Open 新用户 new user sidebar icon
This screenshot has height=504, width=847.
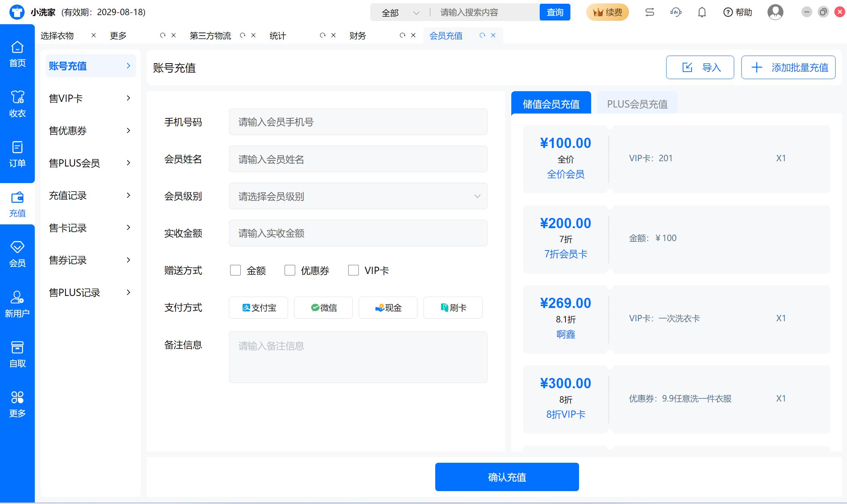tap(17, 304)
